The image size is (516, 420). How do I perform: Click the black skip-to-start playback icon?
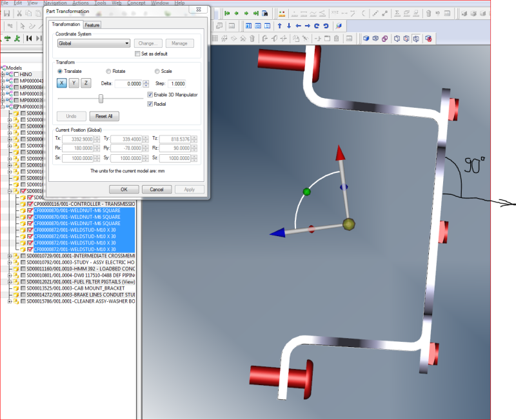(29, 38)
